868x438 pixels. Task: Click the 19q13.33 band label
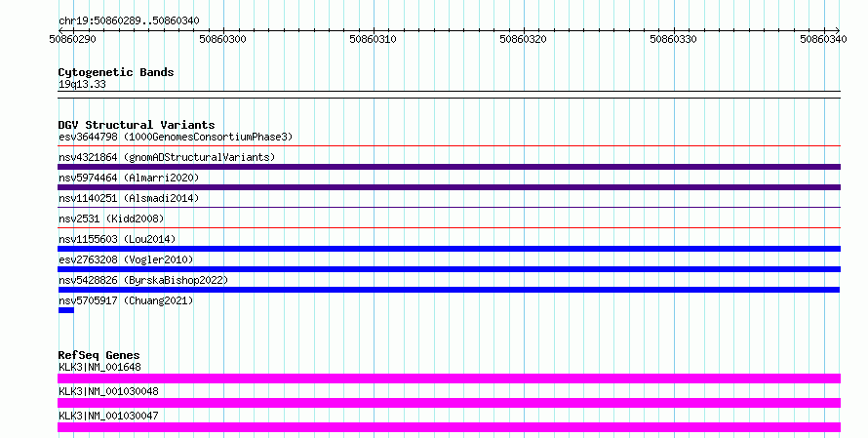[82, 85]
